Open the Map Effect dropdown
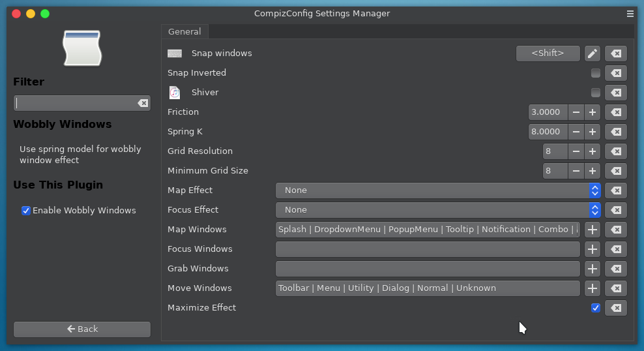 (438, 191)
